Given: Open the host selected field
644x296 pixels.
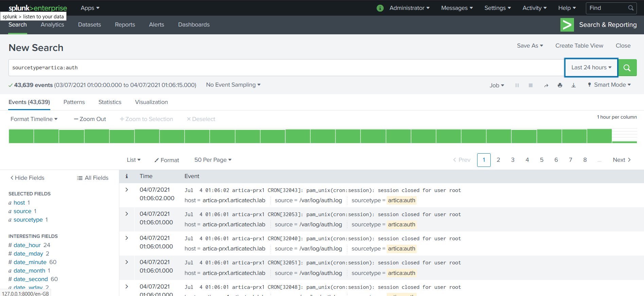Looking at the screenshot, I should point(19,203).
